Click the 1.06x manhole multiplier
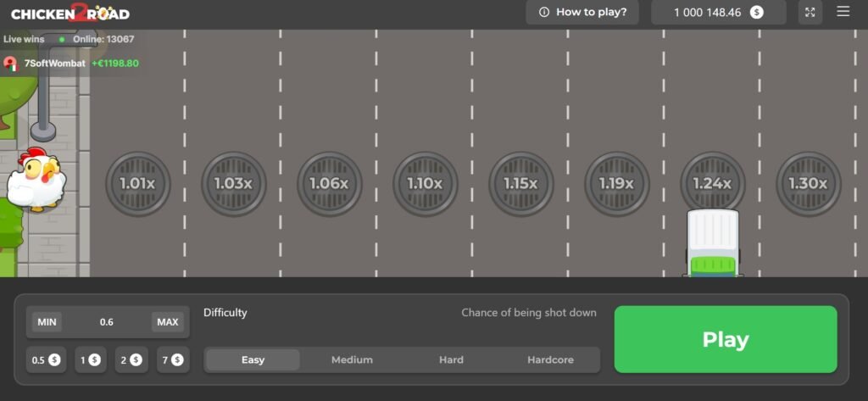 pyautogui.click(x=329, y=183)
